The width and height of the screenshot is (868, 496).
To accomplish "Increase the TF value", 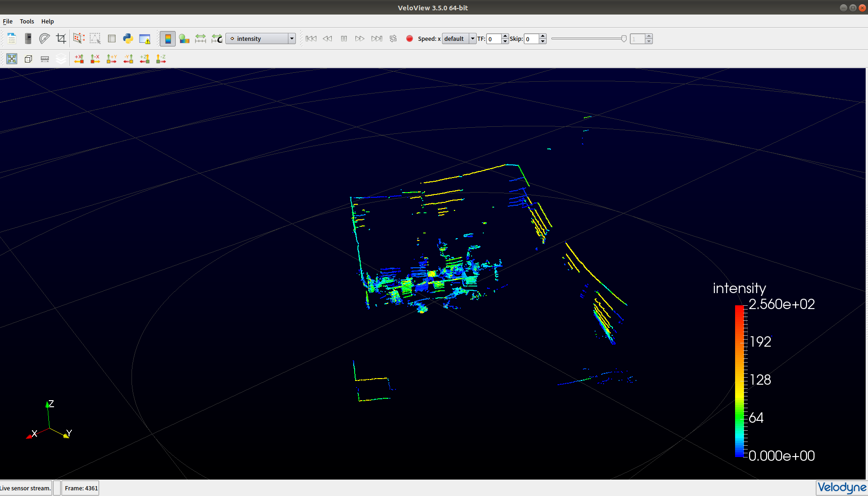I will pyautogui.click(x=505, y=36).
